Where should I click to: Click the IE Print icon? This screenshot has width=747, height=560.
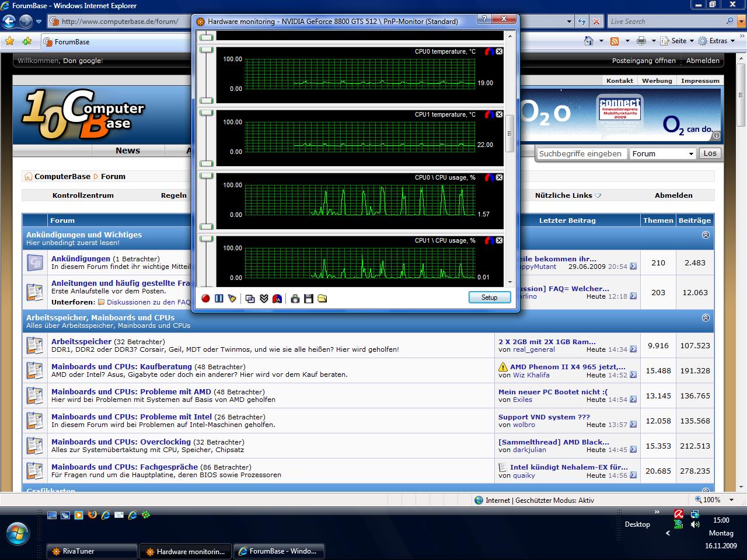point(641,41)
